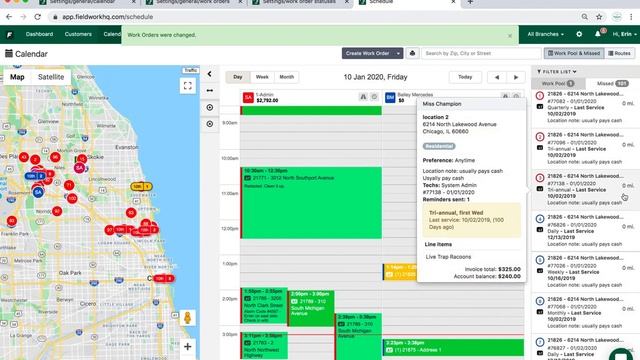Select the Street View pegman icon
640x360 pixels.
187,318
